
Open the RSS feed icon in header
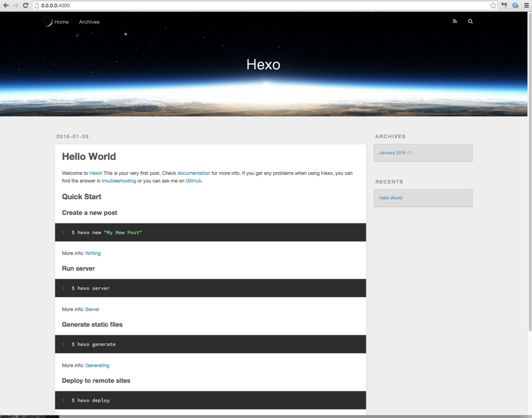point(455,21)
